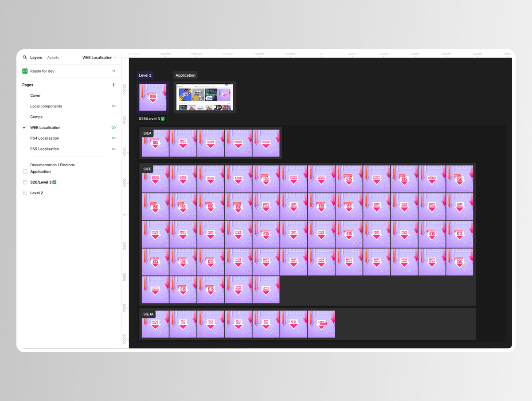This screenshot has height=401, width=532.
Task: Switch to the Layers tab
Action: 36,58
